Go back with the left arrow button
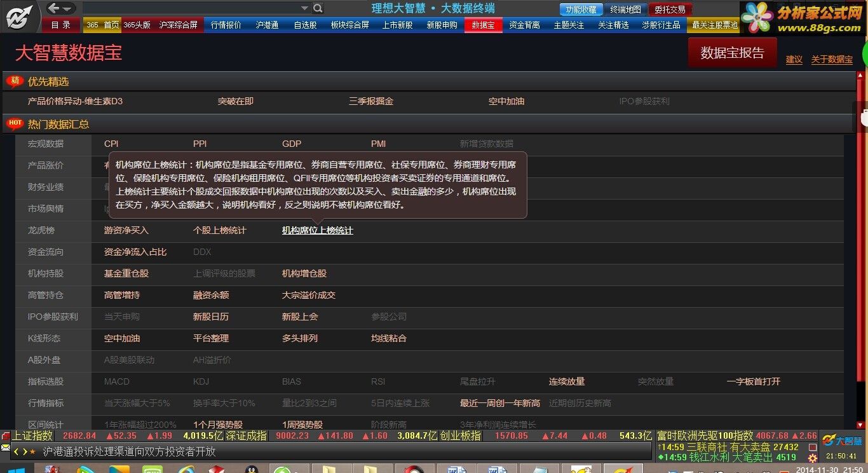The width and height of the screenshot is (868, 473). point(54,8)
